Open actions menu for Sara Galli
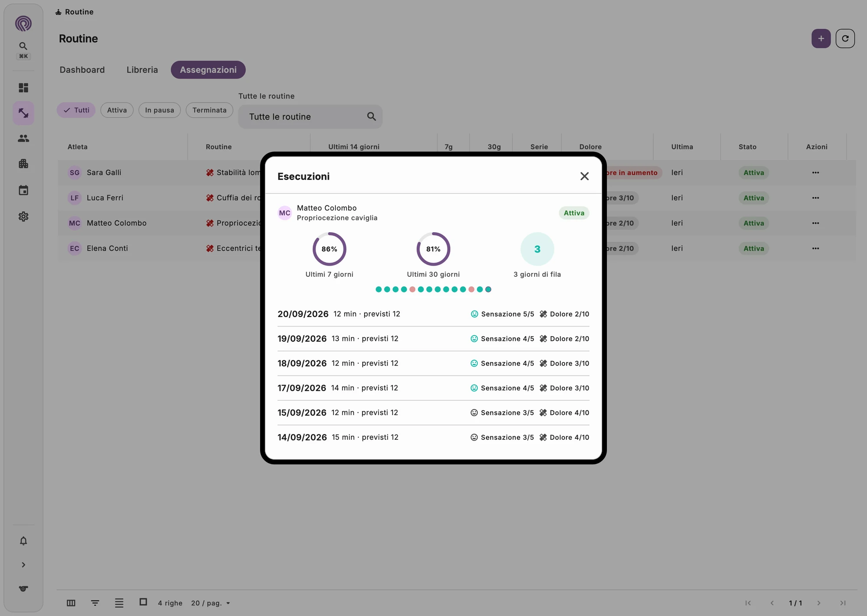This screenshot has width=867, height=616. click(816, 172)
